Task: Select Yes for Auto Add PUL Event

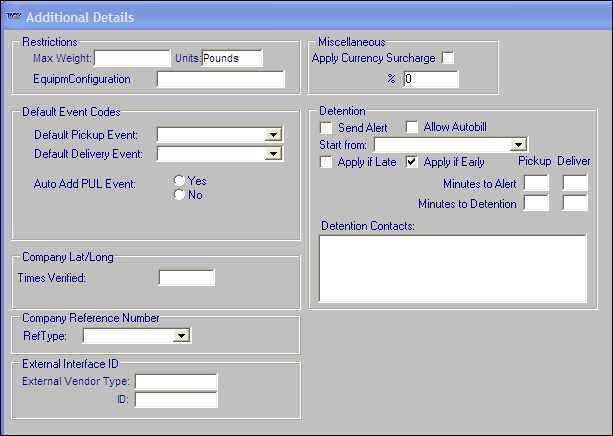Action: (x=180, y=181)
